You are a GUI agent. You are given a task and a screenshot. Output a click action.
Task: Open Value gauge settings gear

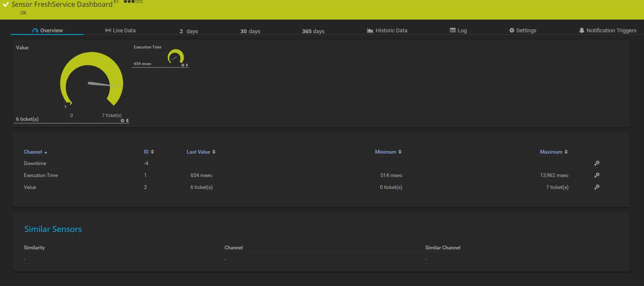(x=122, y=120)
